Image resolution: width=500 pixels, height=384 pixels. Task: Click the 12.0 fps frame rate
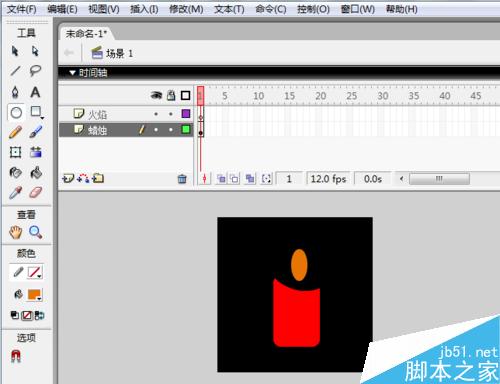[328, 179]
